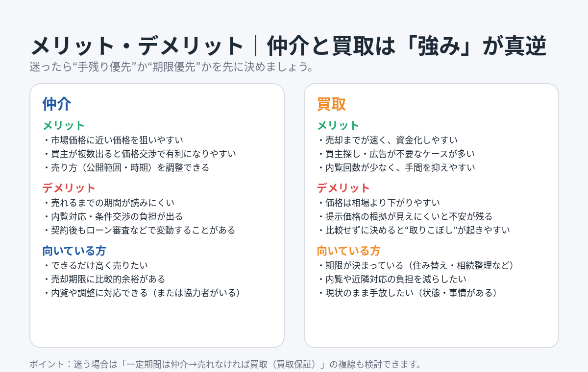This screenshot has height=372, width=588.
Task: Click the bullet 売却までが速く、資金化しやすい
Action: [387, 140]
